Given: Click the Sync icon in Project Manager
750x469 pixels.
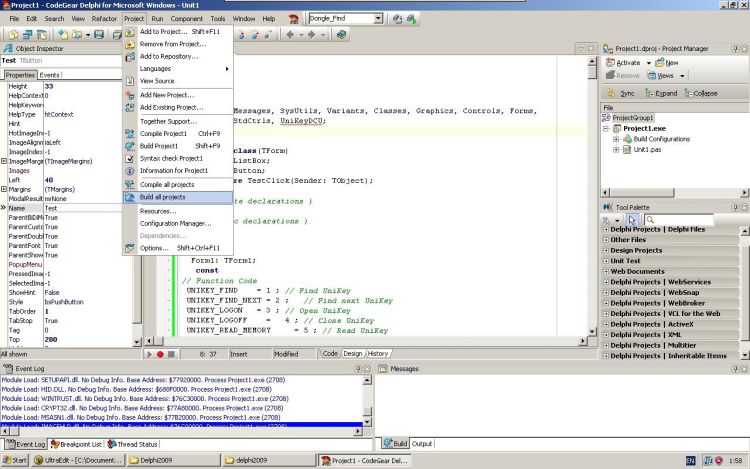Looking at the screenshot, I should coord(610,93).
